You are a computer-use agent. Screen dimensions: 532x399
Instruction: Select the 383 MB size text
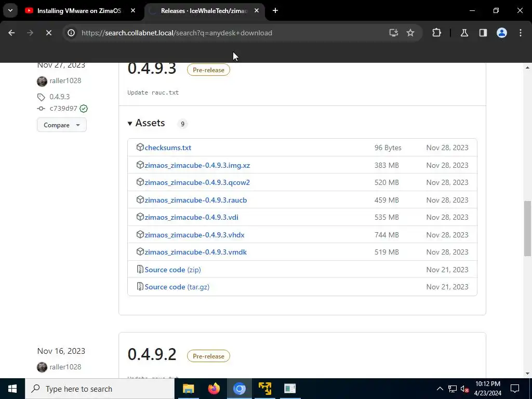pos(387,165)
